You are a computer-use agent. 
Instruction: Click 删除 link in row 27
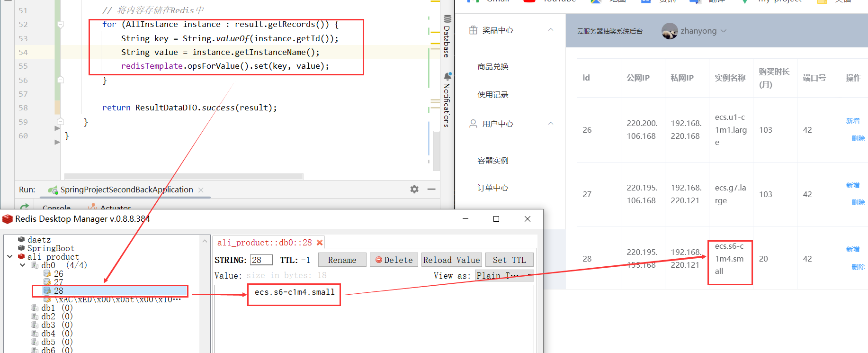[x=858, y=202]
